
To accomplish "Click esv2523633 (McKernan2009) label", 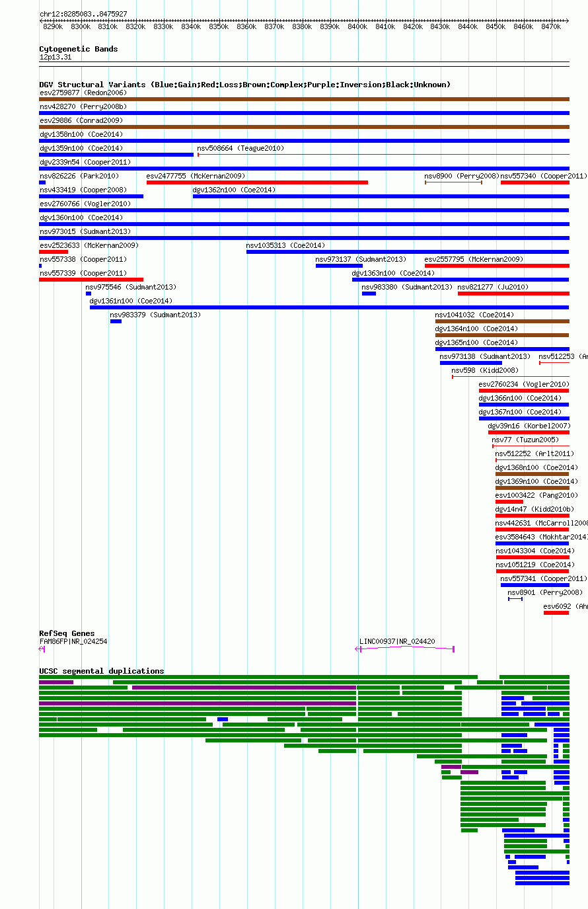I will coord(89,246).
